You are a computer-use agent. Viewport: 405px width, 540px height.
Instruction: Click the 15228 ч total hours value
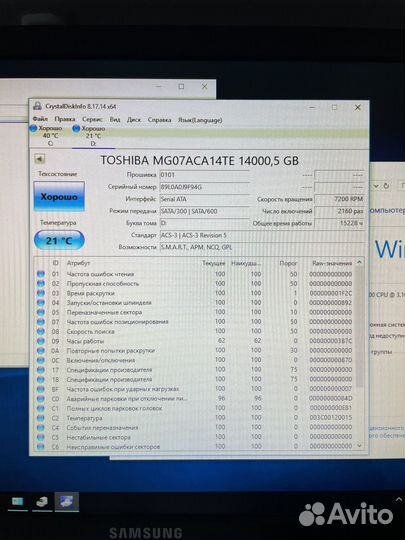click(339, 223)
